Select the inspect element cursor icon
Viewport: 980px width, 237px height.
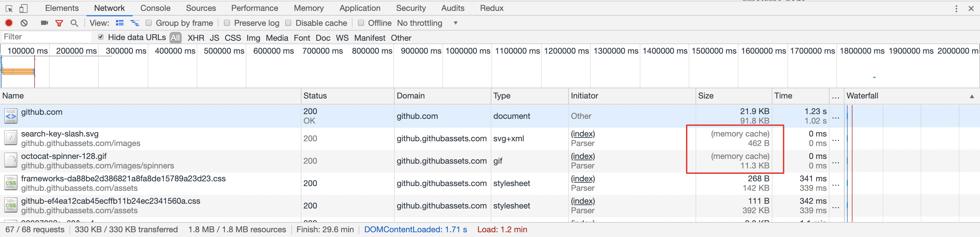(9, 8)
